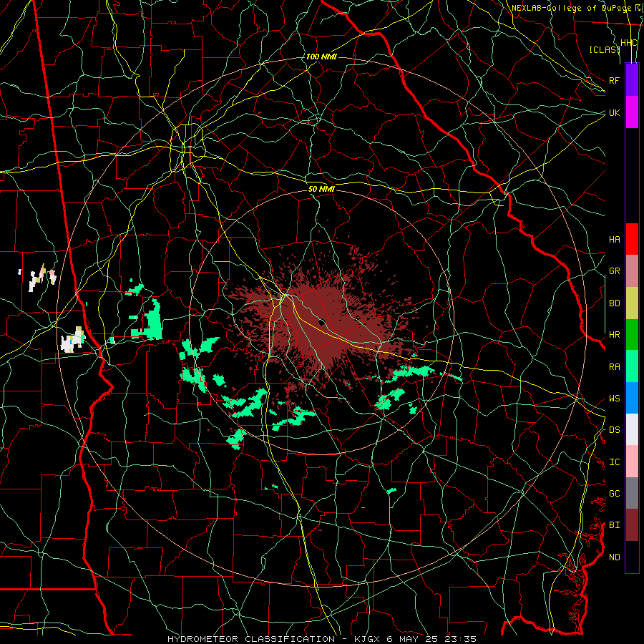Screen dimensions: 644x644
Task: Click the 'RA' legend label
Action: tap(615, 367)
